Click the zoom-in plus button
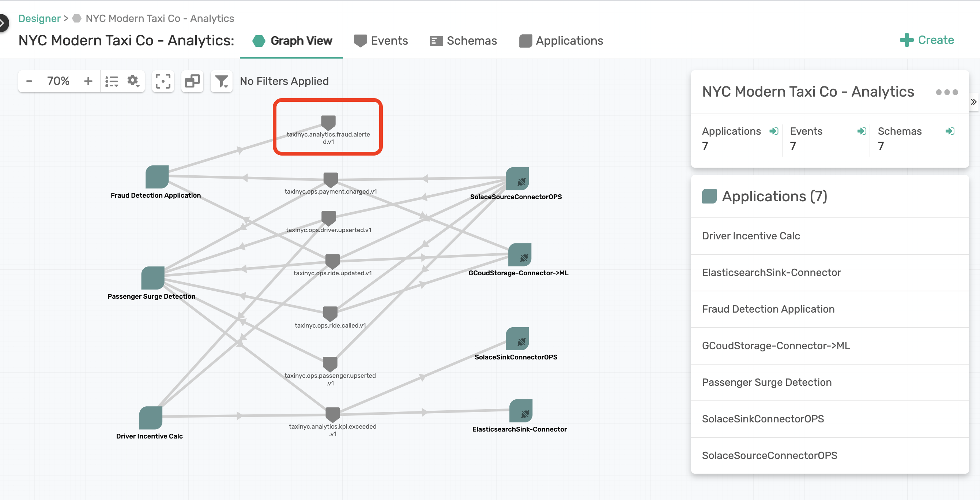 [x=88, y=81]
